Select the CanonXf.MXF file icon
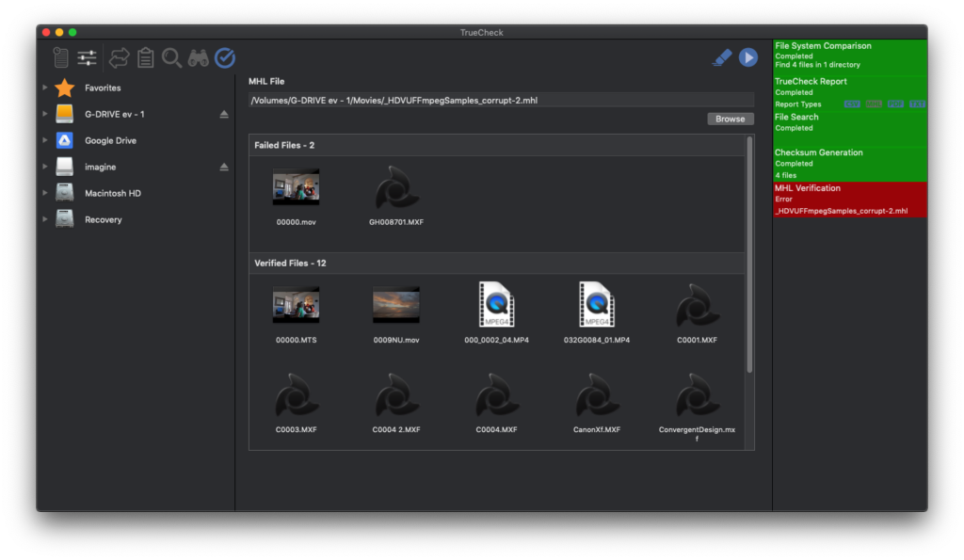This screenshot has height=560, width=964. (x=597, y=394)
